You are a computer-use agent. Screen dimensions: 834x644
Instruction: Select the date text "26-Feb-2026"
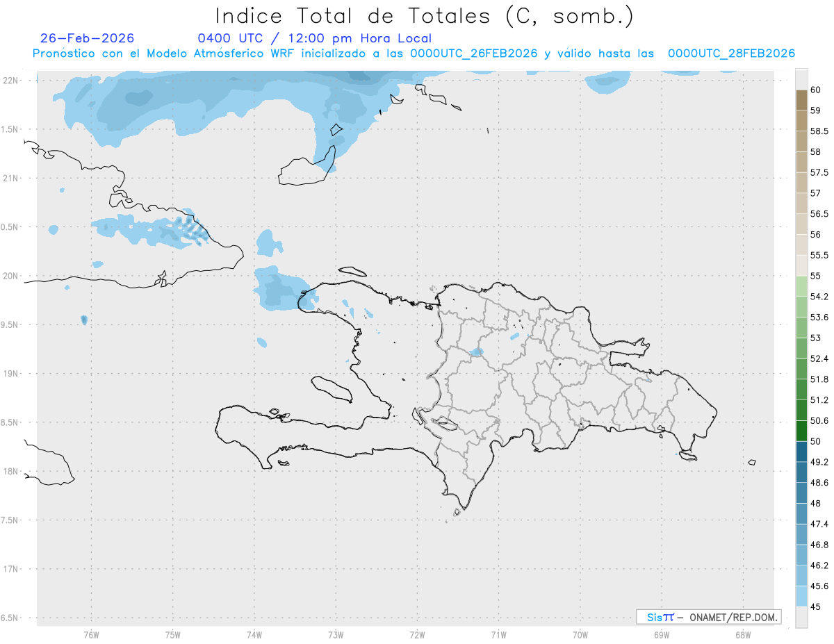pyautogui.click(x=88, y=39)
